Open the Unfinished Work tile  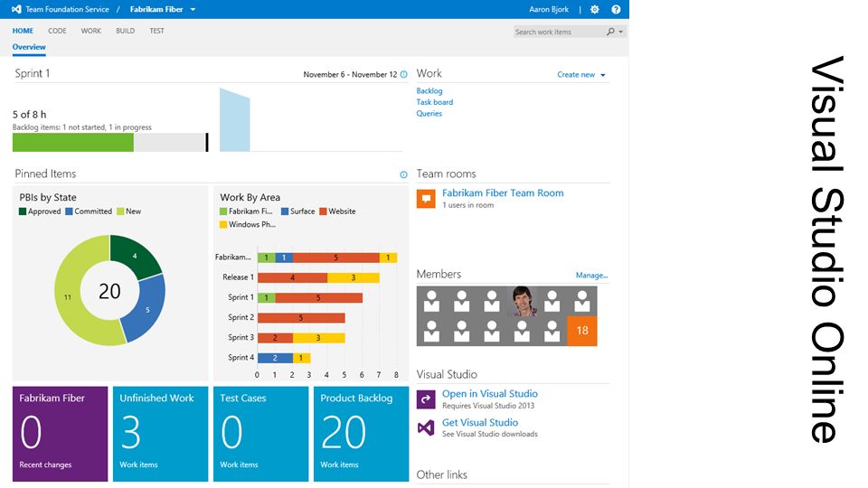tap(161, 434)
